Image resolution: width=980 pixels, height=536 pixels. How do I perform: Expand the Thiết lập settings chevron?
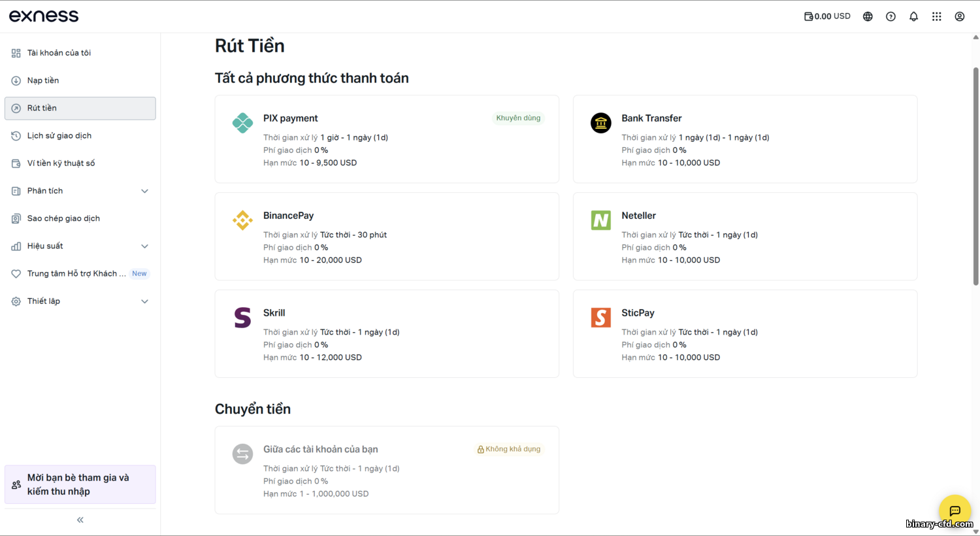[x=144, y=301]
